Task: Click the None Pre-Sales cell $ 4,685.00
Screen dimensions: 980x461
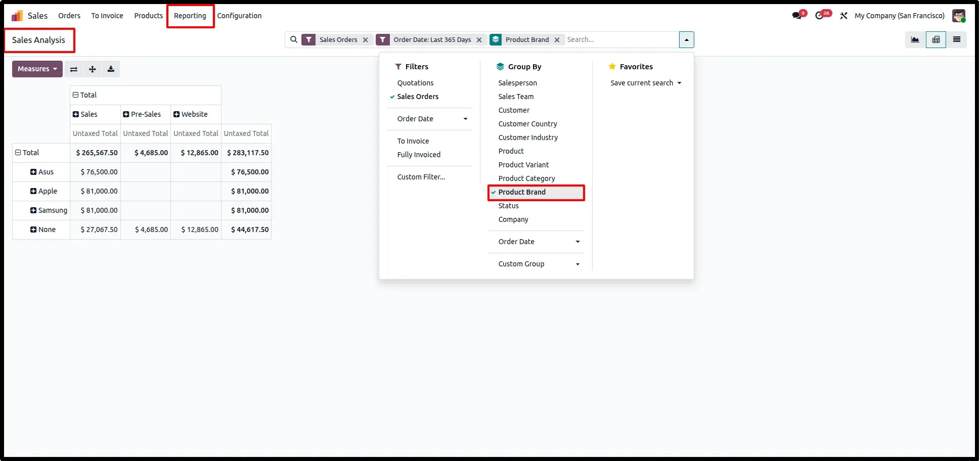Action: tap(146, 229)
